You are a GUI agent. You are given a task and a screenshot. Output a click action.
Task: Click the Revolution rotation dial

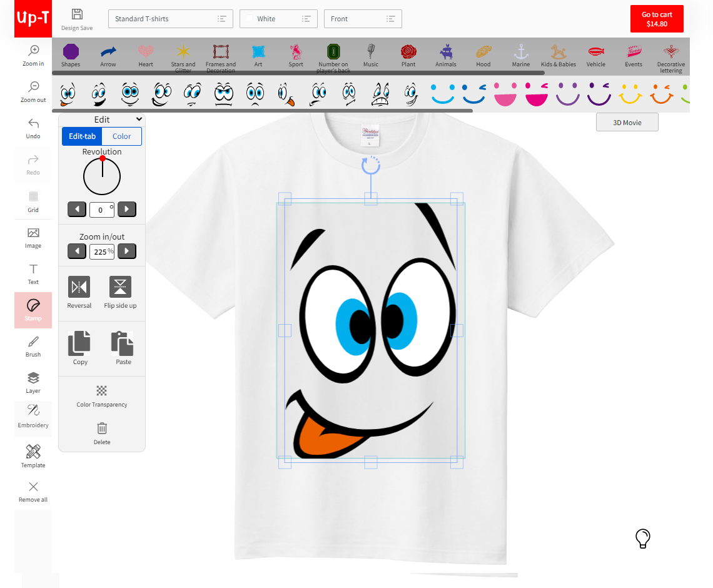click(102, 176)
